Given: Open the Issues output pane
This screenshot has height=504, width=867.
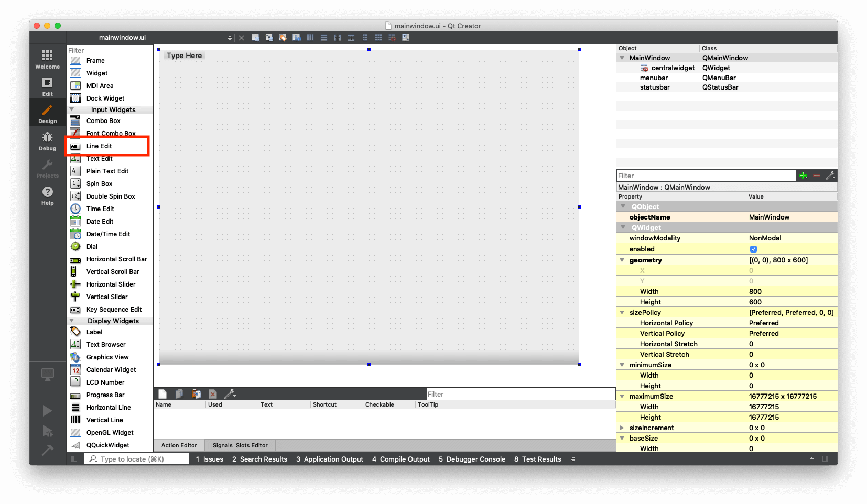Looking at the screenshot, I should 209,459.
